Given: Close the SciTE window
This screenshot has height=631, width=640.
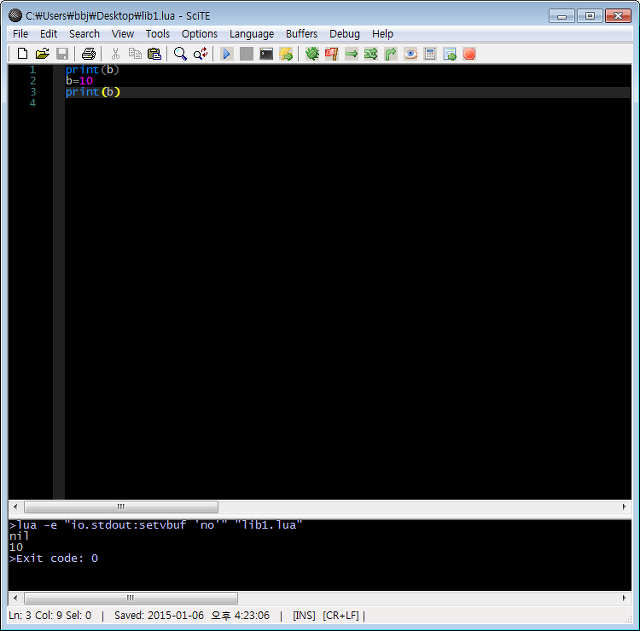Looking at the screenshot, I should (x=618, y=16).
